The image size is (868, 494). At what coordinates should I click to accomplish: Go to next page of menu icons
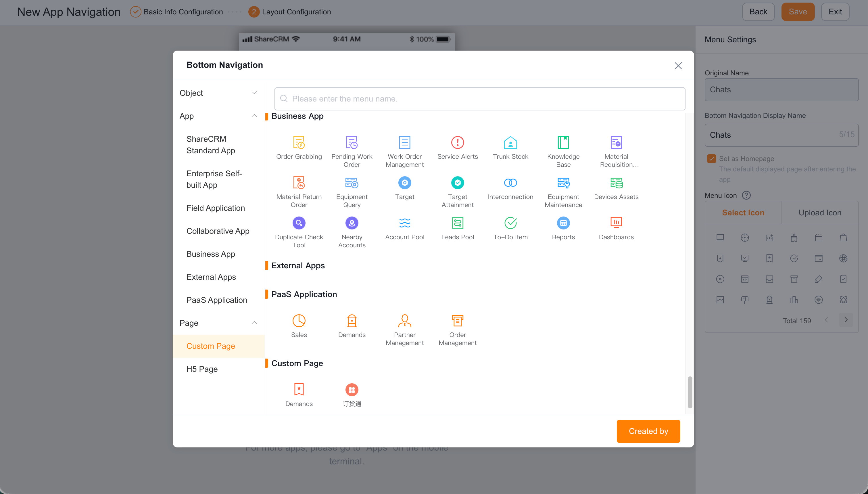pyautogui.click(x=846, y=320)
